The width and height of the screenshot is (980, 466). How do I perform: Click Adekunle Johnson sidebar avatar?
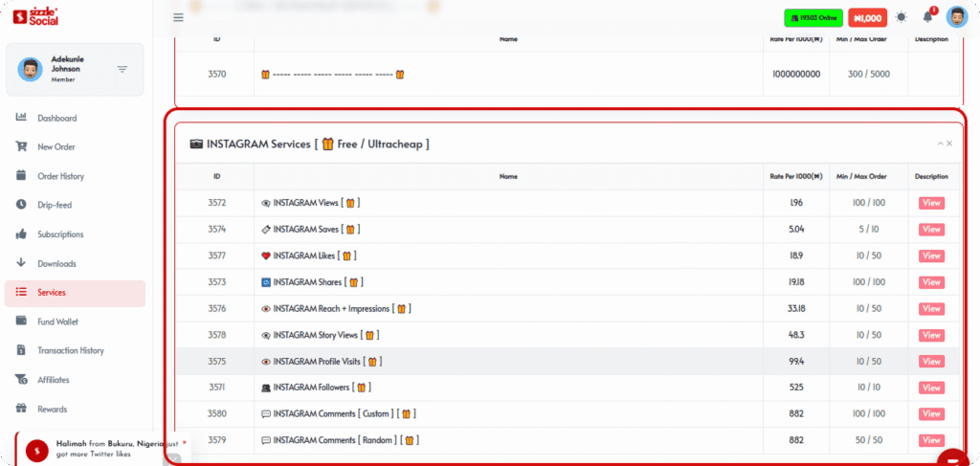coord(30,69)
